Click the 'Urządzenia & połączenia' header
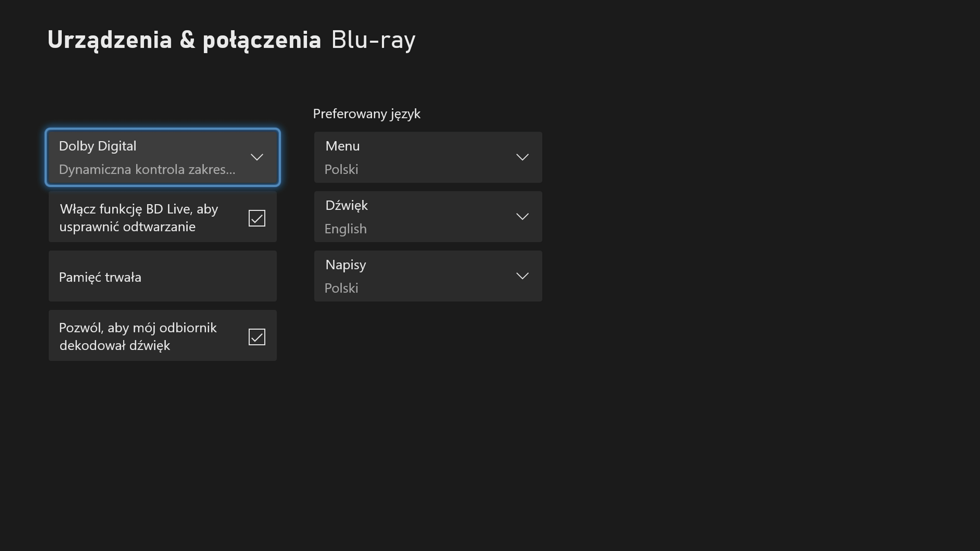Viewport: 980px width, 551px height. [184, 39]
